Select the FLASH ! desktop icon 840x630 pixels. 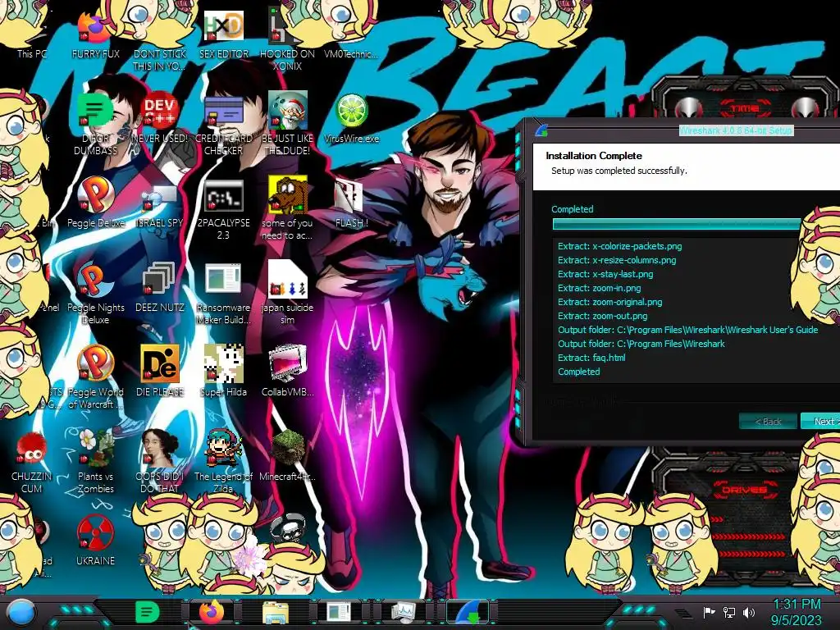(351, 203)
